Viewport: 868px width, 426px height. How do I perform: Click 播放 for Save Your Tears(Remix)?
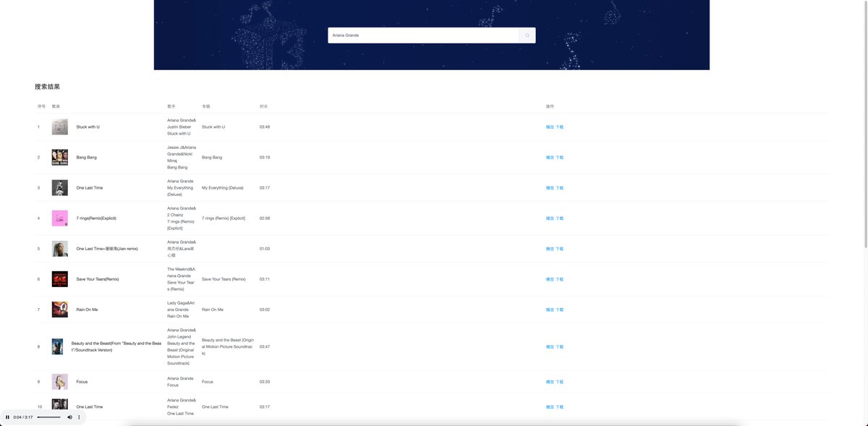[550, 278]
